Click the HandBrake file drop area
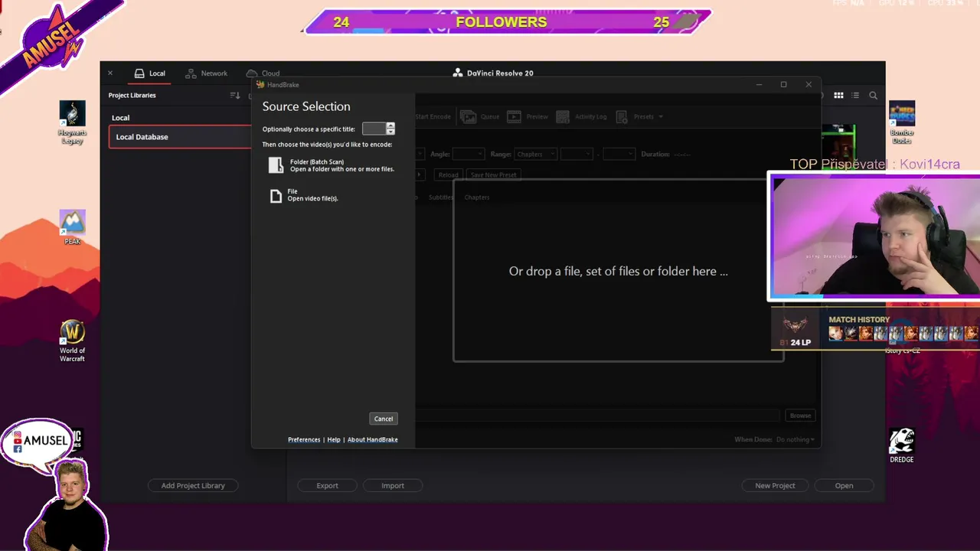980x551 pixels. pos(618,271)
